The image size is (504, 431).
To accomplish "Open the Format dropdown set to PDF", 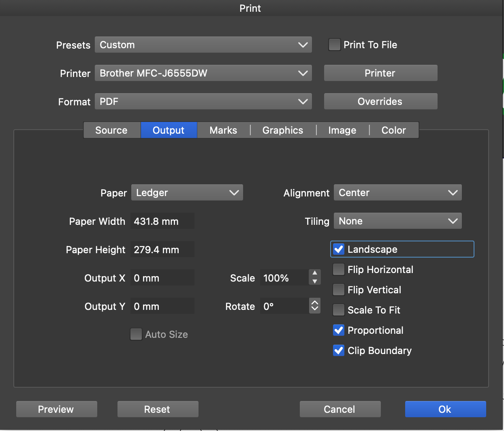I will pyautogui.click(x=203, y=102).
